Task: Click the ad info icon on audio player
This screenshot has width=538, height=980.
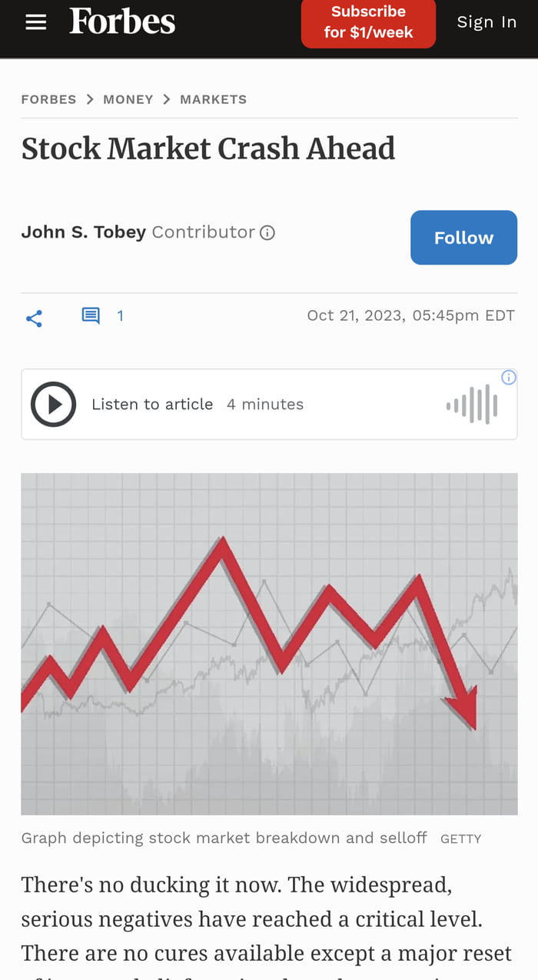Action: [x=509, y=377]
